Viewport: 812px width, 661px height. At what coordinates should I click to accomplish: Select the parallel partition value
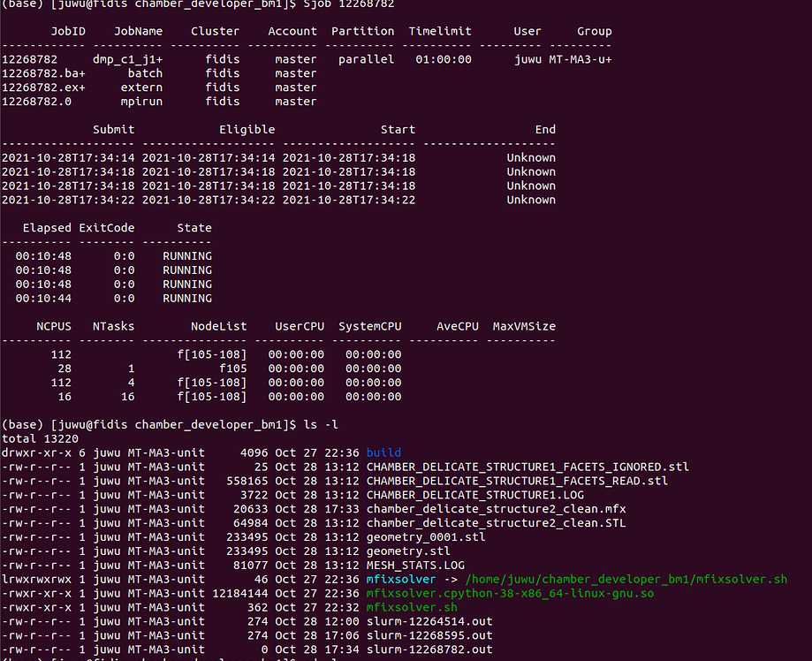pos(361,58)
